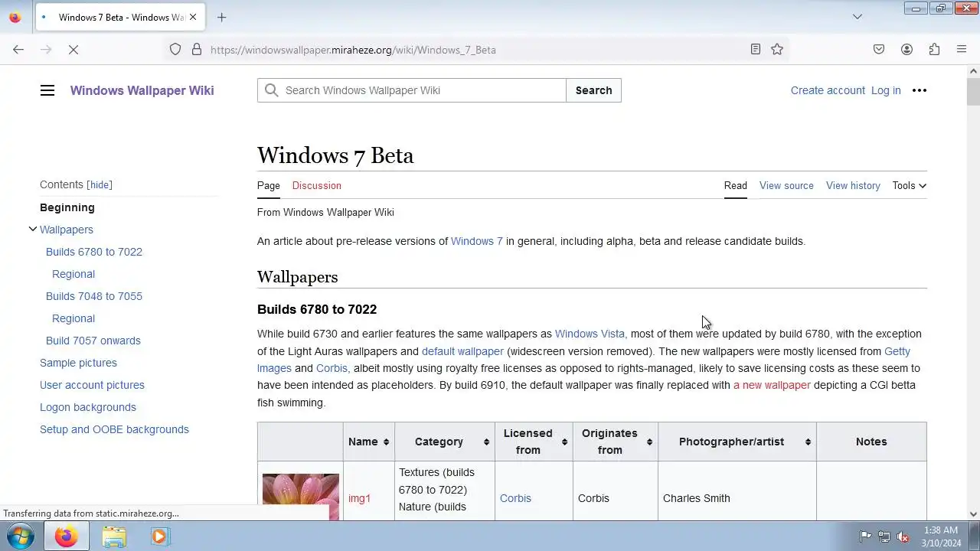Click the Create account link

pos(828,90)
